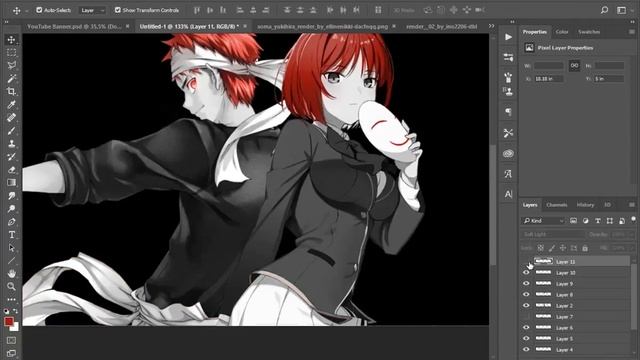The height and width of the screenshot is (360, 640).
Task: Select the Eraser tool
Action: point(11,170)
